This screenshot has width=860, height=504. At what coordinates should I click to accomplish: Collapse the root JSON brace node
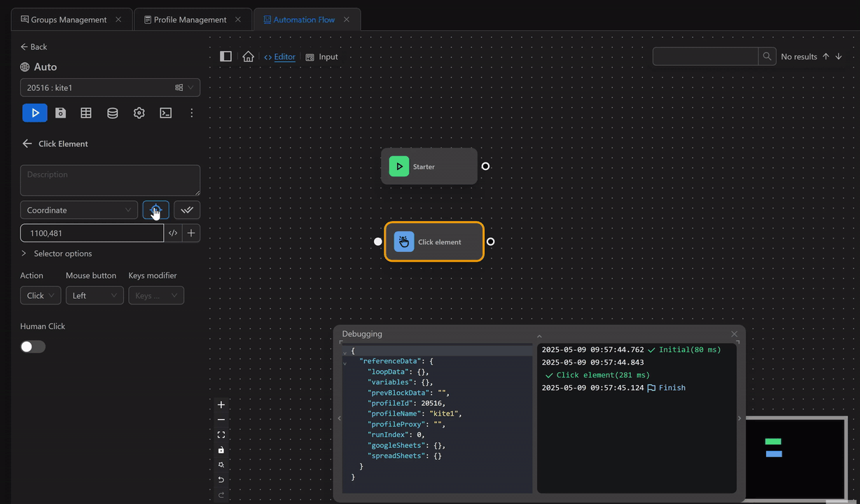pos(345,353)
